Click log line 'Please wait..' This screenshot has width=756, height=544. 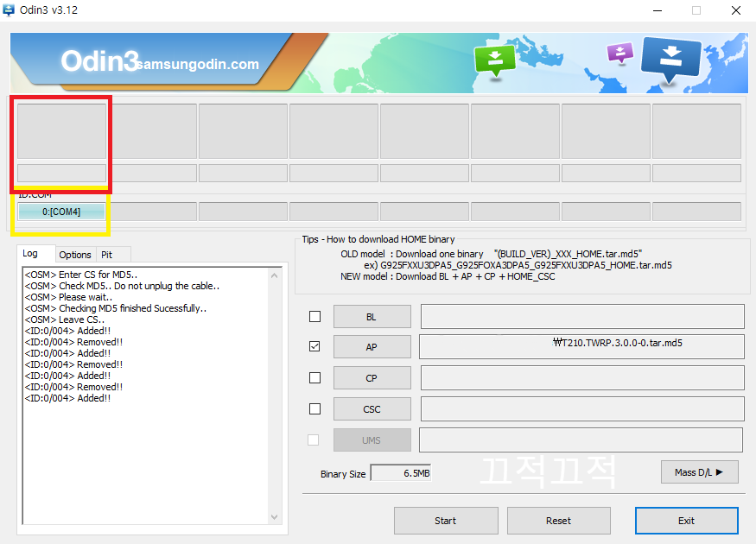68,297
